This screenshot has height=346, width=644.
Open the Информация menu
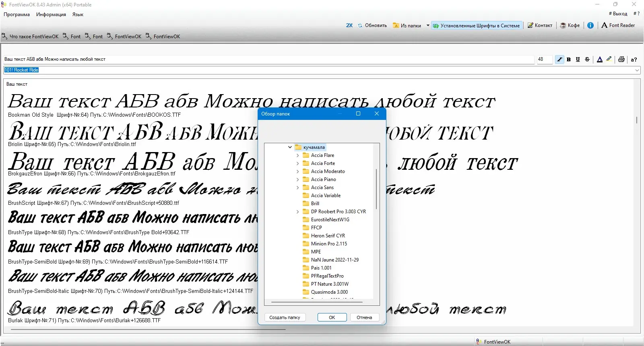[x=51, y=14]
